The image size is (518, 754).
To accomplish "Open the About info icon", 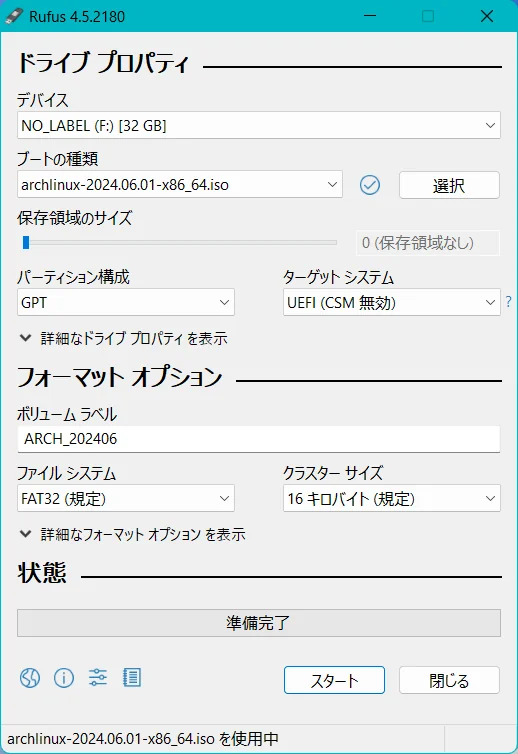I will point(64,678).
